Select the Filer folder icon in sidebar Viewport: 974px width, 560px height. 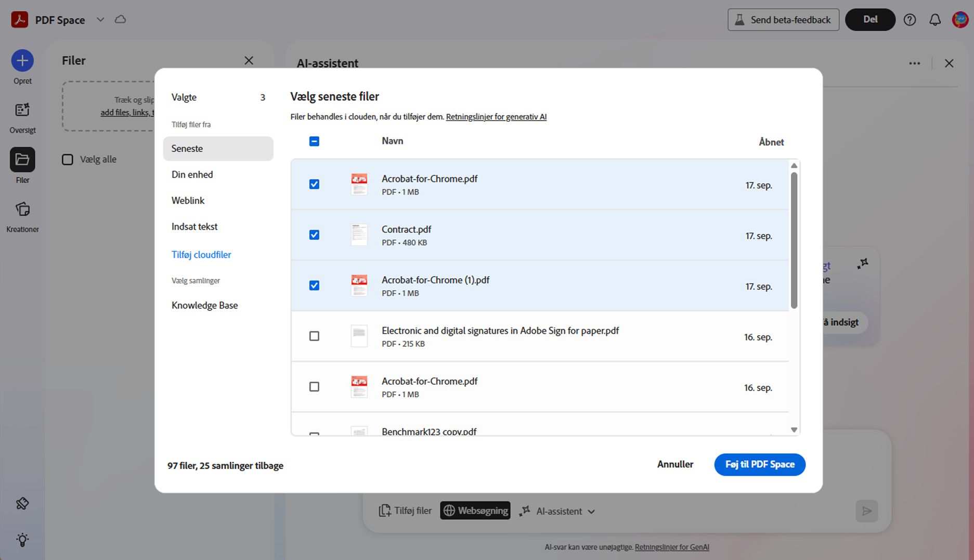22,160
